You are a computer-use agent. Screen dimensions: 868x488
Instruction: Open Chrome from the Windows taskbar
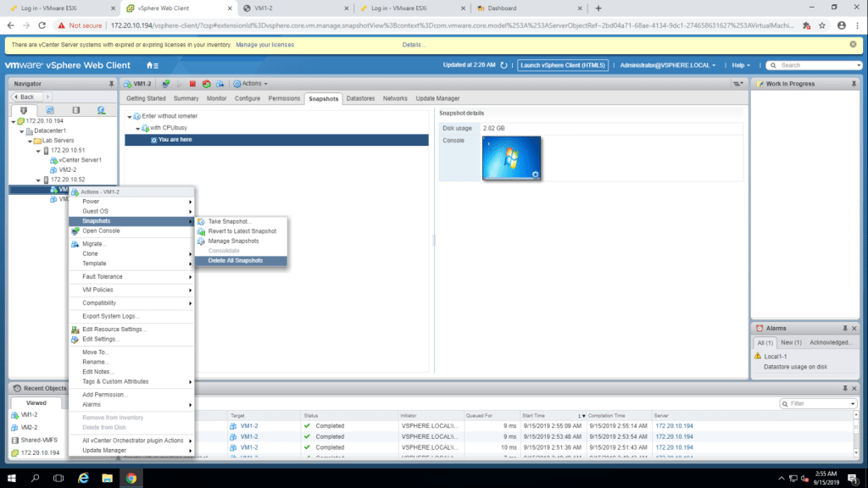coord(131,478)
